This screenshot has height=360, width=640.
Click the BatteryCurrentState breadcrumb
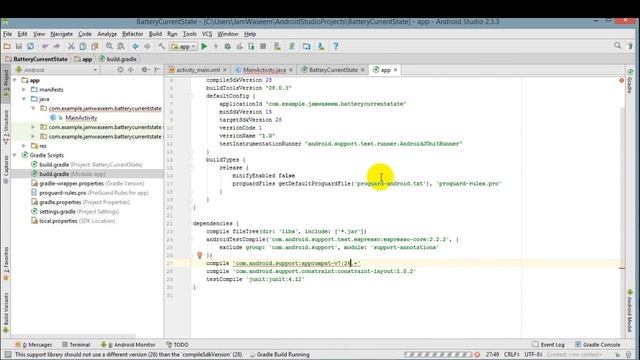[x=36, y=59]
